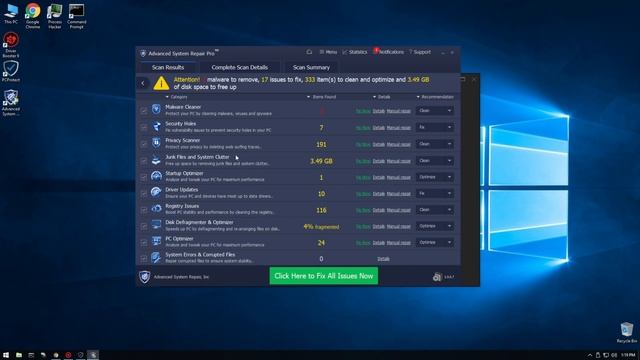Click the Startup Optimizer gauge icon
Viewport: 640px width, 360px height.
(156, 176)
